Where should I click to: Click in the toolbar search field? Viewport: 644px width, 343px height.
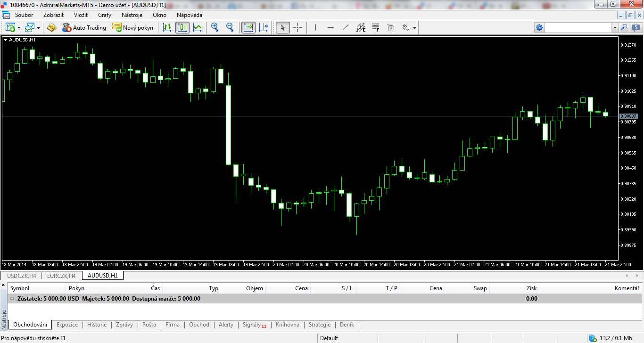(x=578, y=28)
